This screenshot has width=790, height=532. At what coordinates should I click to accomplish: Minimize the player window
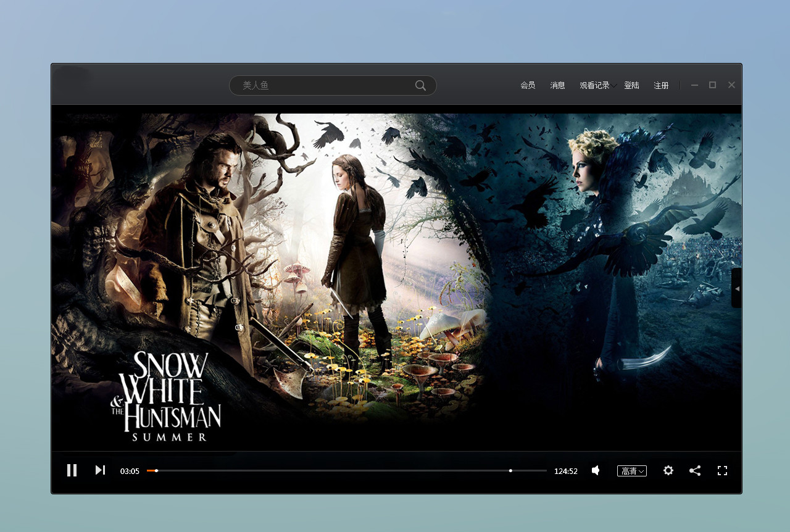tap(694, 85)
